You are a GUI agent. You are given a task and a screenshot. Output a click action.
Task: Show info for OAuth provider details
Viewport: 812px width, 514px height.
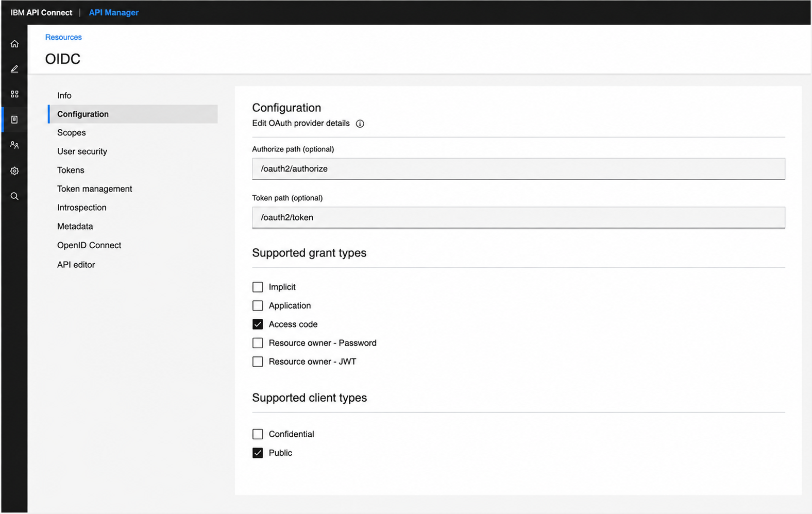[x=360, y=124]
